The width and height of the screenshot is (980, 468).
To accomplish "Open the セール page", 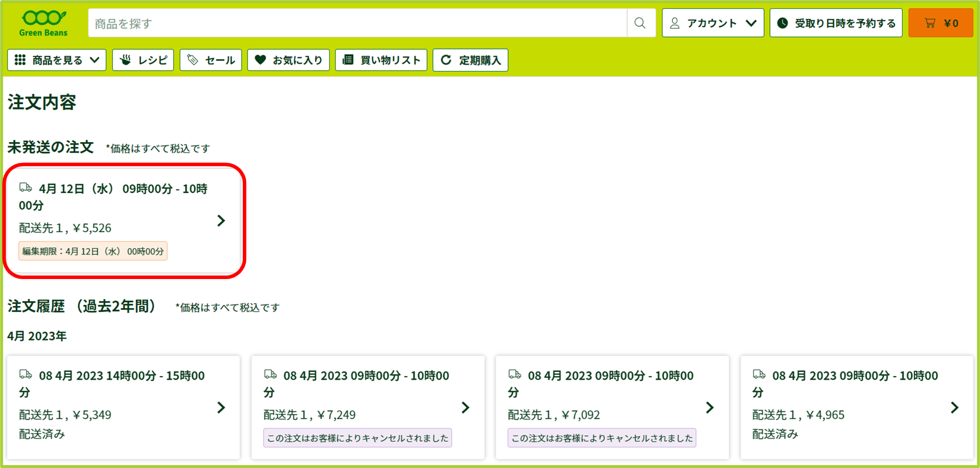I will click(211, 60).
